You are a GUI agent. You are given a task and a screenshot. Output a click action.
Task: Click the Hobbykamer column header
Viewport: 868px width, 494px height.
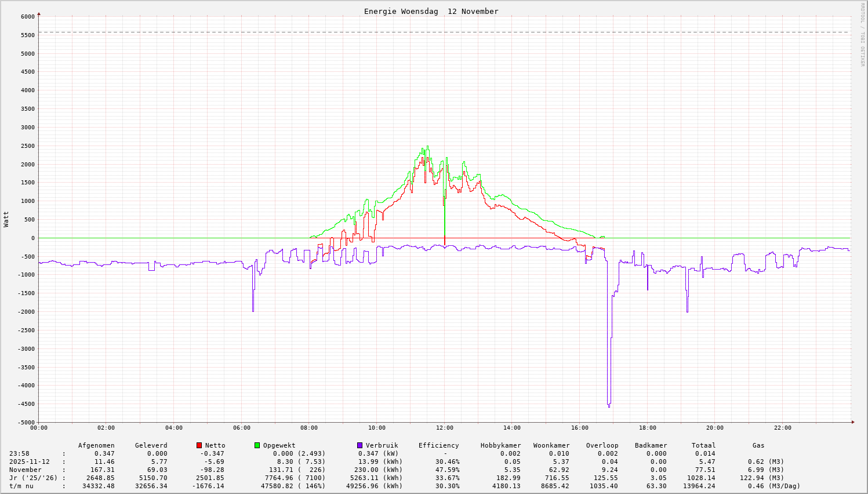tap(500, 445)
